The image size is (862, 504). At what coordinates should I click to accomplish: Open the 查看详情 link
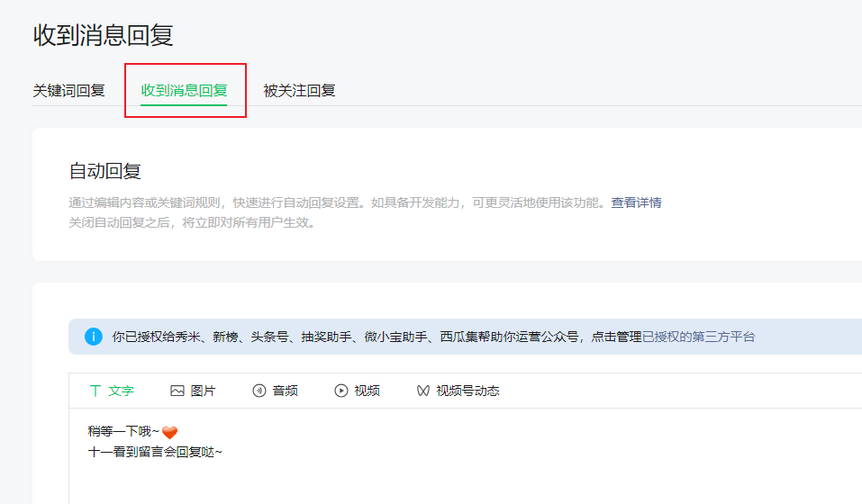(636, 202)
